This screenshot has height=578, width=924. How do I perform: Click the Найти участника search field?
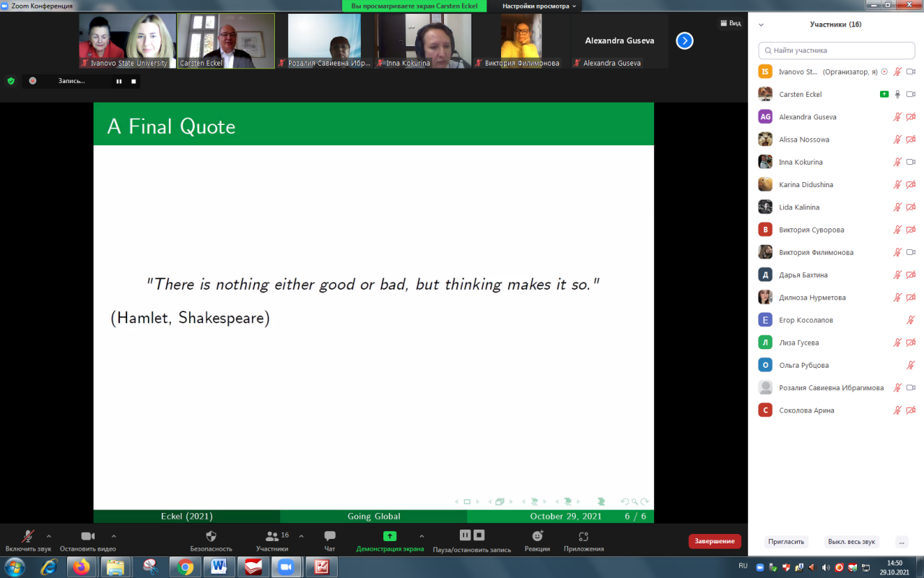837,51
